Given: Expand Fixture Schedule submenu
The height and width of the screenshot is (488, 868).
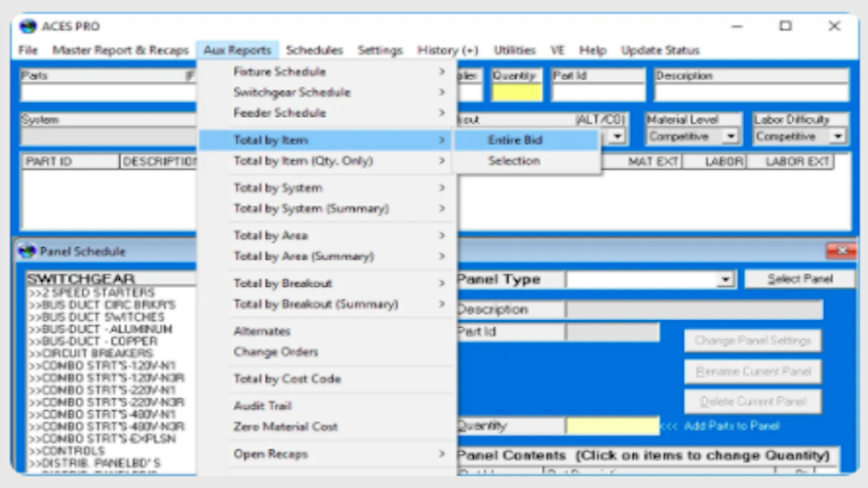Looking at the screenshot, I should point(327,71).
